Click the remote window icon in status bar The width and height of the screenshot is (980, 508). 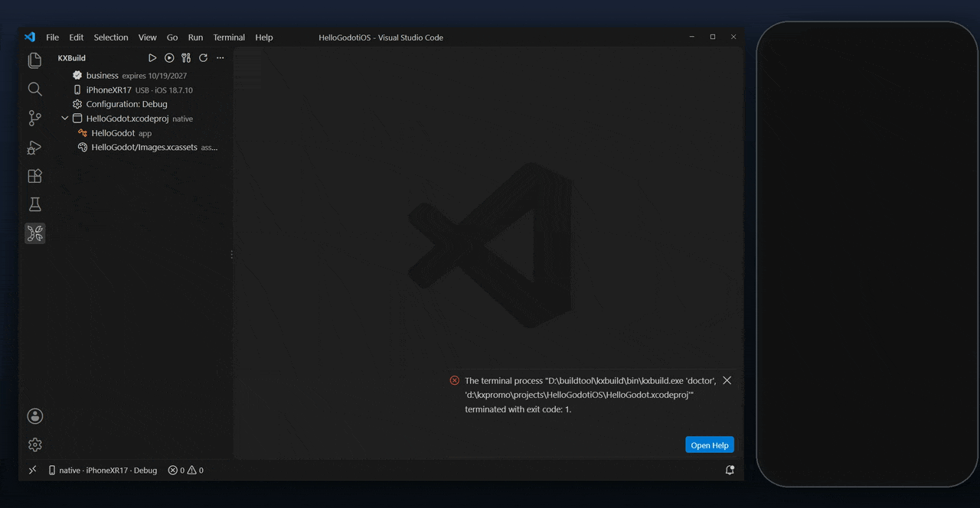(32, 471)
